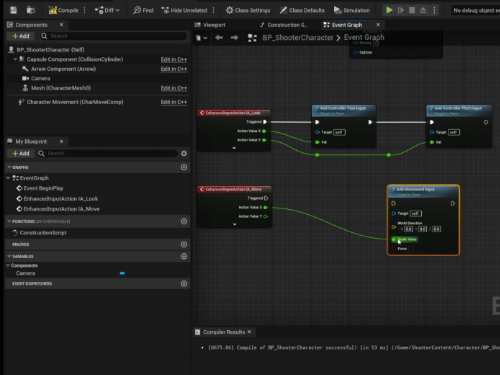This screenshot has width=500, height=375.
Task: Click Edit in C++ for Character Movement
Action: click(x=174, y=102)
